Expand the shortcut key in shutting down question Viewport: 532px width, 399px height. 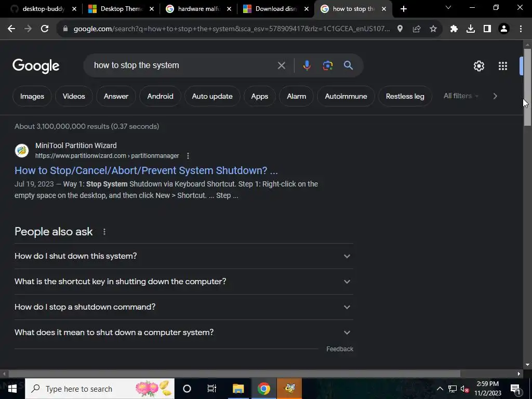coord(184,282)
